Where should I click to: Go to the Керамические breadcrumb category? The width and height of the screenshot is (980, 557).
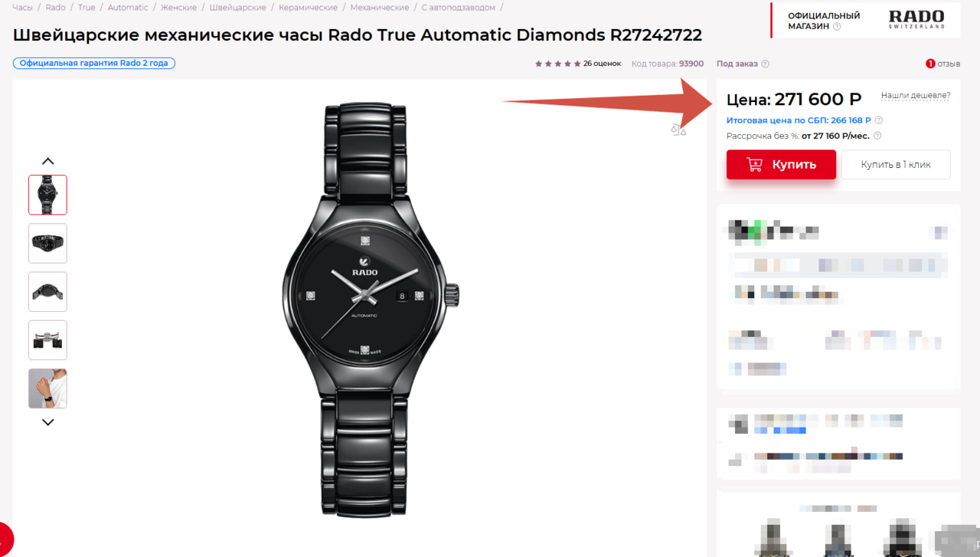(x=308, y=8)
